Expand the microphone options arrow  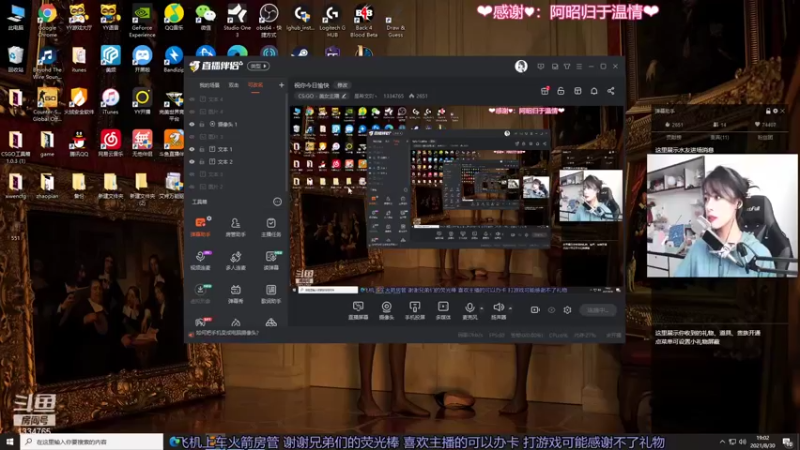[x=482, y=308]
